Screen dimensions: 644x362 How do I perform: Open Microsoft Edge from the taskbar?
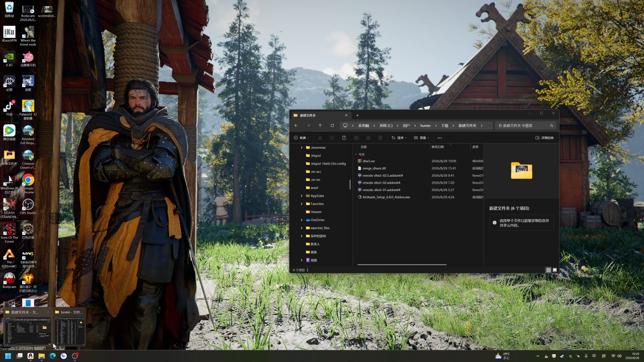[53, 356]
